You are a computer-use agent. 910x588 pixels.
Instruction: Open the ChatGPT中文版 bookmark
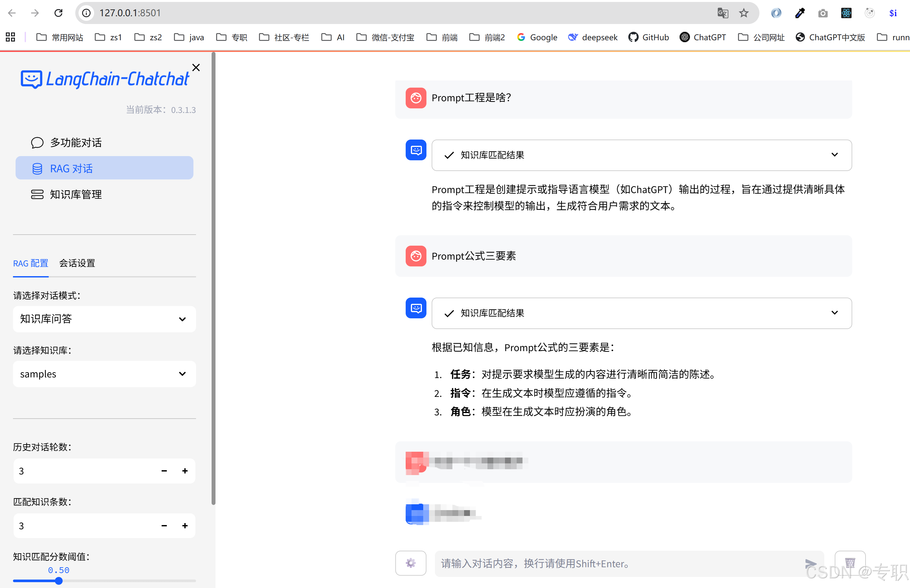(x=830, y=37)
